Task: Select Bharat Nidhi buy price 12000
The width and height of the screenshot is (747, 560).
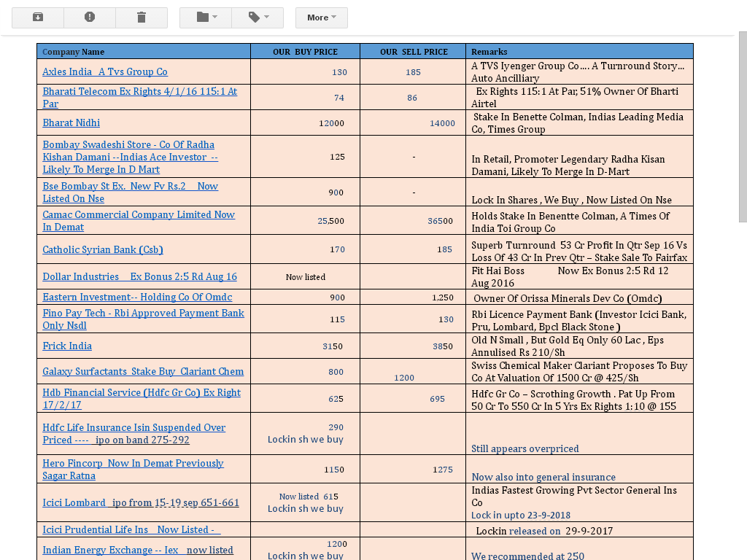Action: [332, 123]
